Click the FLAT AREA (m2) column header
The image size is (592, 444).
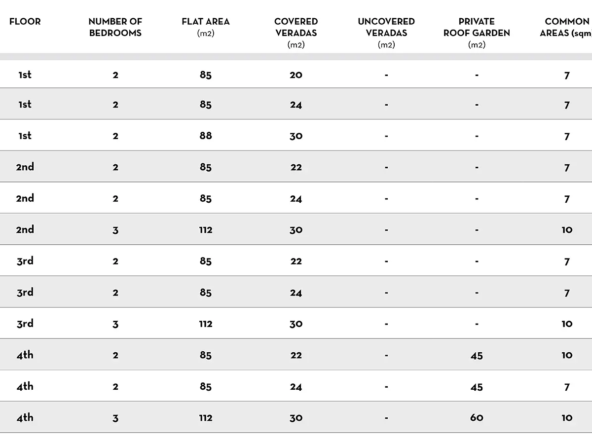click(205, 27)
